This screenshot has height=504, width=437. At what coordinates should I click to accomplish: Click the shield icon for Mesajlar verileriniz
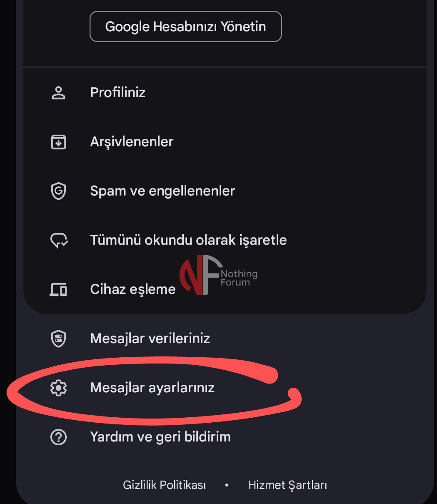coord(59,339)
